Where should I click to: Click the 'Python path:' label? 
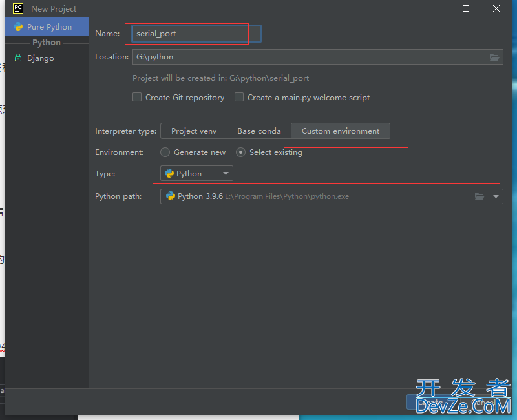coord(118,196)
